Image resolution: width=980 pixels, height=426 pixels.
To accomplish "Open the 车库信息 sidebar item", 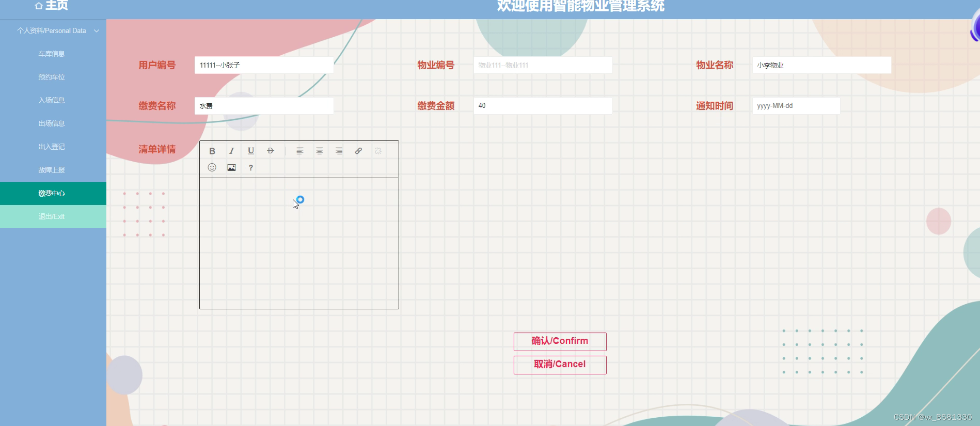I will pyautogui.click(x=53, y=54).
